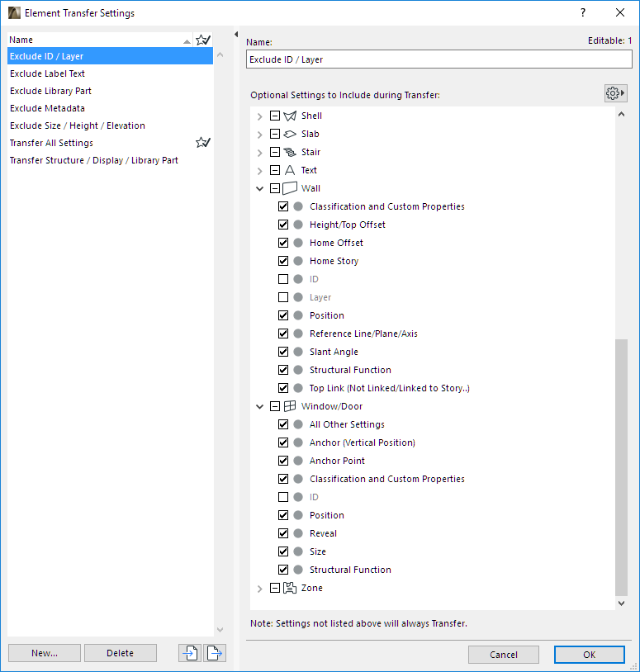Uncheck All Other Settings under Window/Door
The width and height of the screenshot is (640, 672).
point(283,424)
